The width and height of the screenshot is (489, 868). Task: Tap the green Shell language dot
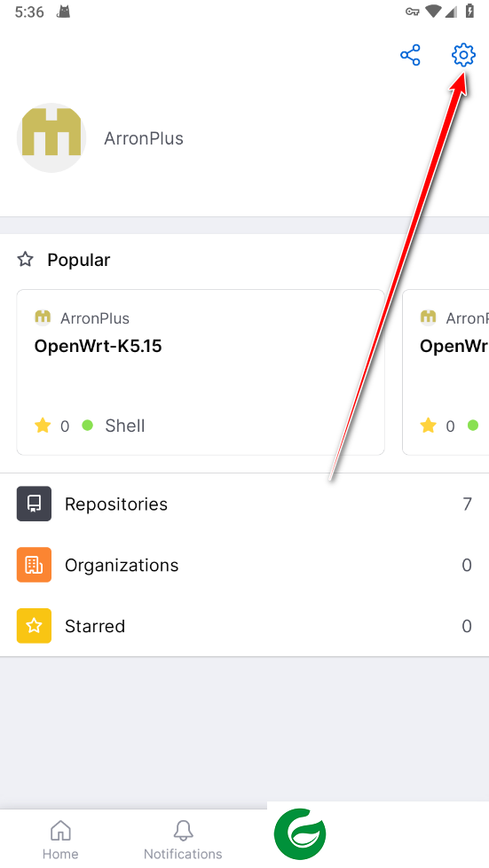pyautogui.click(x=88, y=426)
